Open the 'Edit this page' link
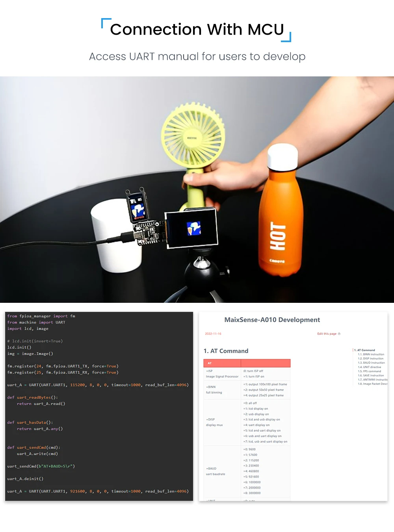 [327, 334]
